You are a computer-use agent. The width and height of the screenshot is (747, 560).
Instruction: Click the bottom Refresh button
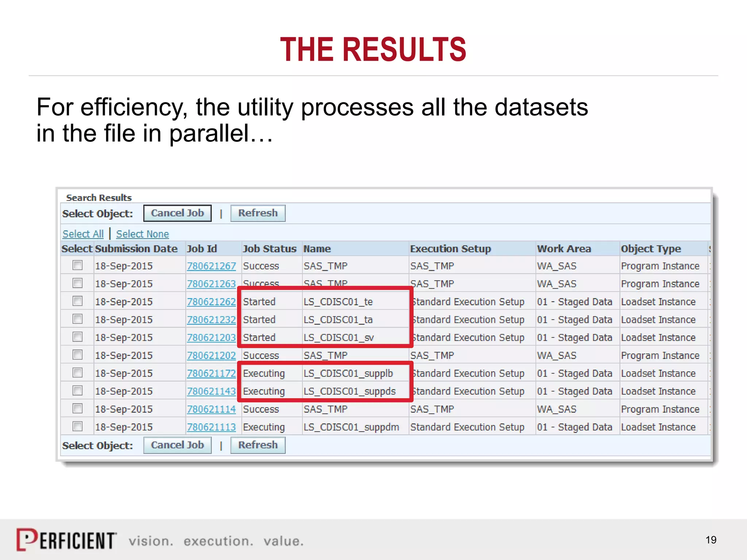pos(258,445)
